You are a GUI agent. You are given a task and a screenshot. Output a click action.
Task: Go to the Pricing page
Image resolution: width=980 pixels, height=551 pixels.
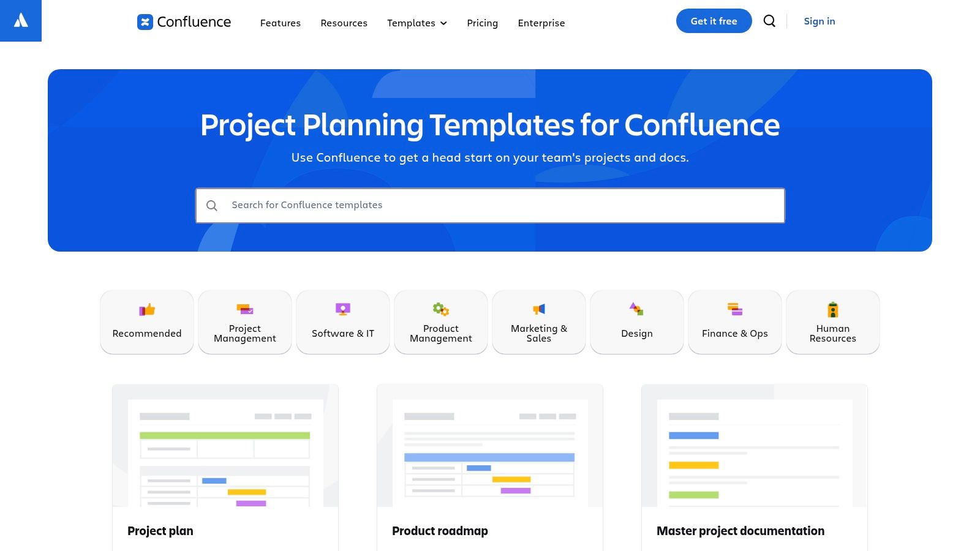pos(483,23)
